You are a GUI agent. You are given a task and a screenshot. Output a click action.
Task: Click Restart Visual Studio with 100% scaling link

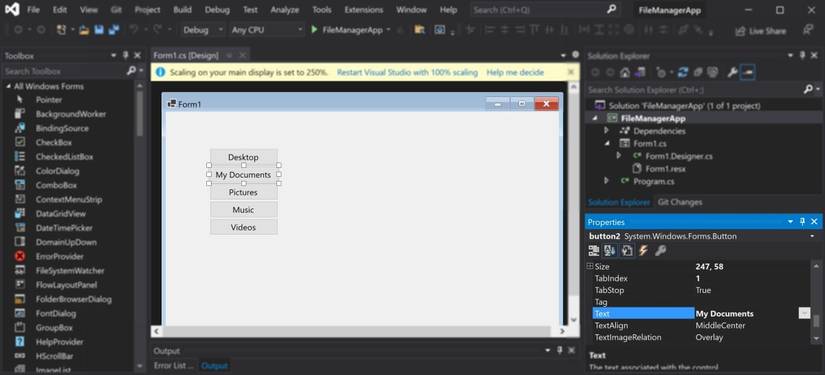pos(407,73)
